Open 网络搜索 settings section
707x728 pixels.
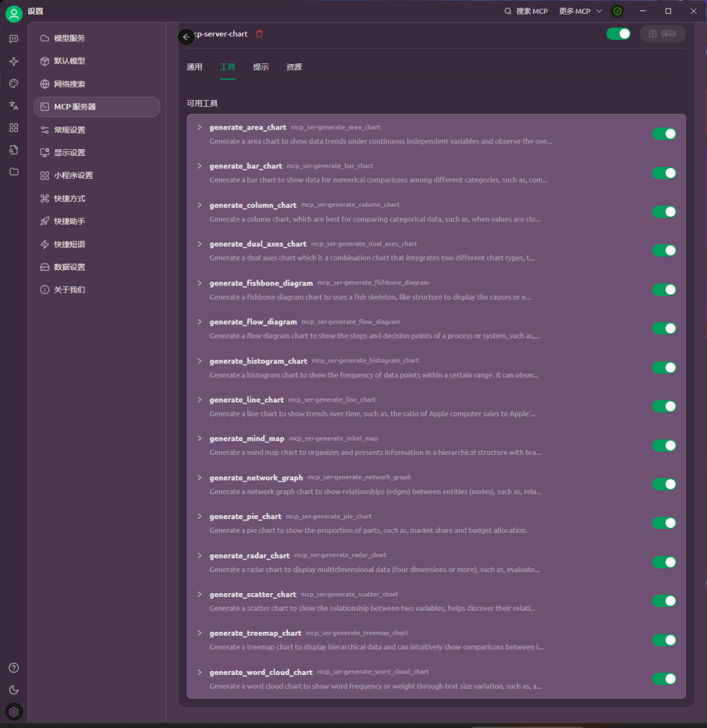pos(97,84)
